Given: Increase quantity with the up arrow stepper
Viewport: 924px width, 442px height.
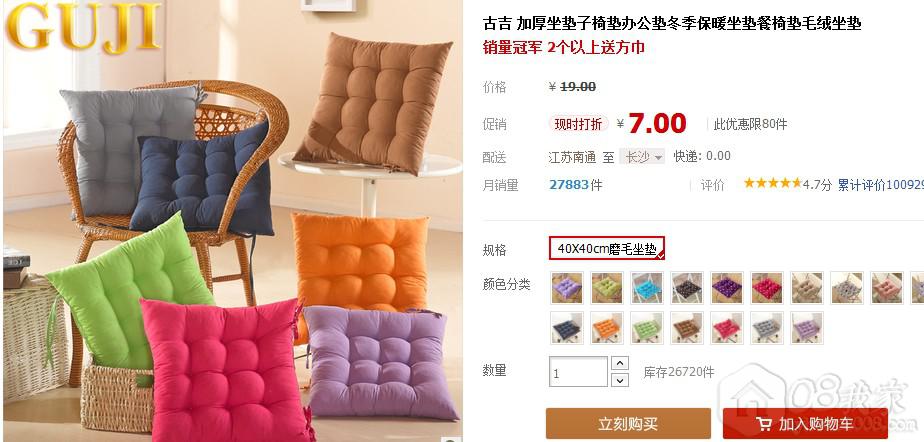Looking at the screenshot, I should coord(619,363).
